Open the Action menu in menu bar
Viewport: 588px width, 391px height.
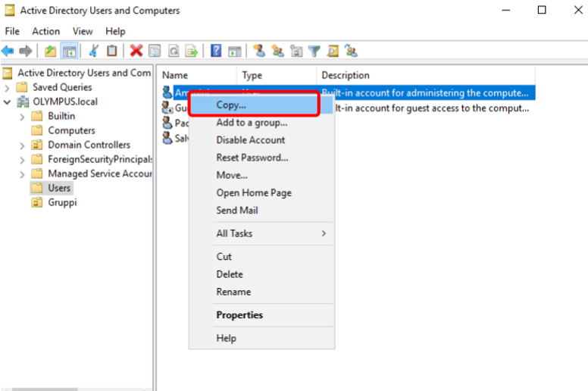click(45, 31)
